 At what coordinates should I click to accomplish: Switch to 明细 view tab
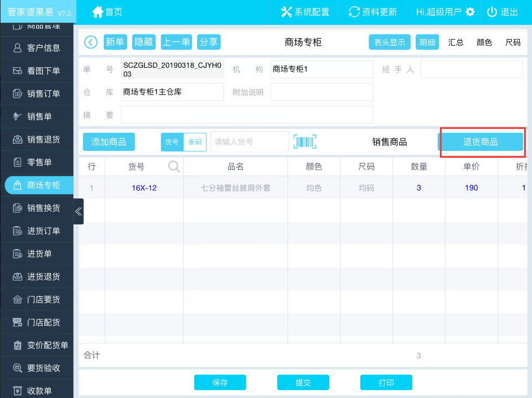tap(427, 42)
